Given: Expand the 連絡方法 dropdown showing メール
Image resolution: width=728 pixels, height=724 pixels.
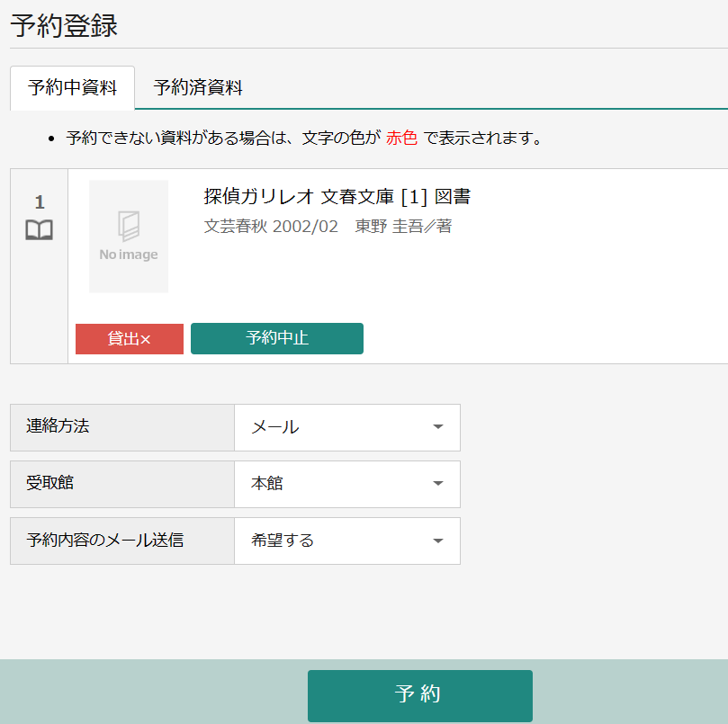Looking at the screenshot, I should click(347, 427).
